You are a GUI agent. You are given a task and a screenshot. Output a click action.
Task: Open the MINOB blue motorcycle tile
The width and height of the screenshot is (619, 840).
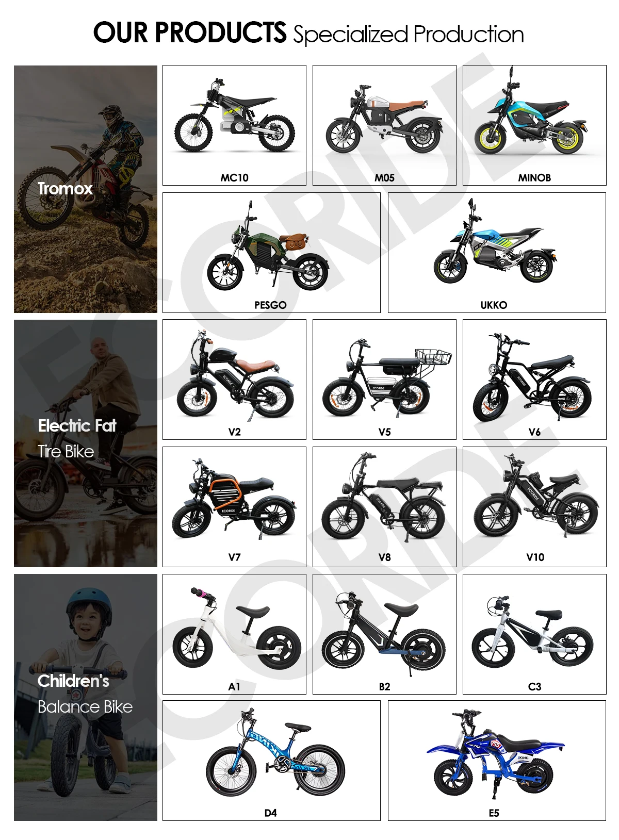[x=534, y=125]
